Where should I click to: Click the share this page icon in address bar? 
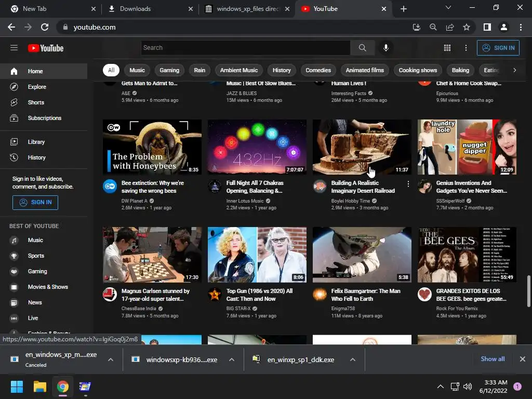450,27
